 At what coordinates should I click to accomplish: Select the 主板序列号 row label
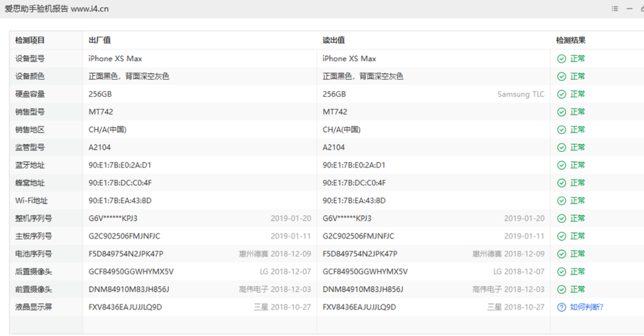coord(34,236)
